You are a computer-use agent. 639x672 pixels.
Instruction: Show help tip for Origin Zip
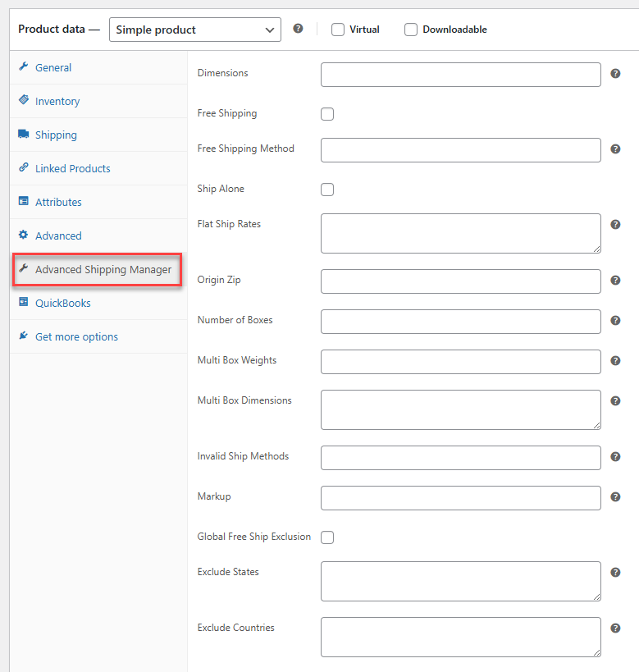click(x=615, y=281)
